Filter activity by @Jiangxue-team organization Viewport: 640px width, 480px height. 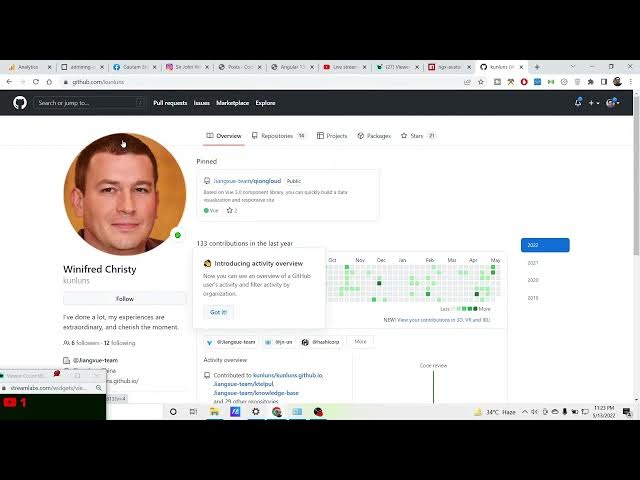pos(231,342)
